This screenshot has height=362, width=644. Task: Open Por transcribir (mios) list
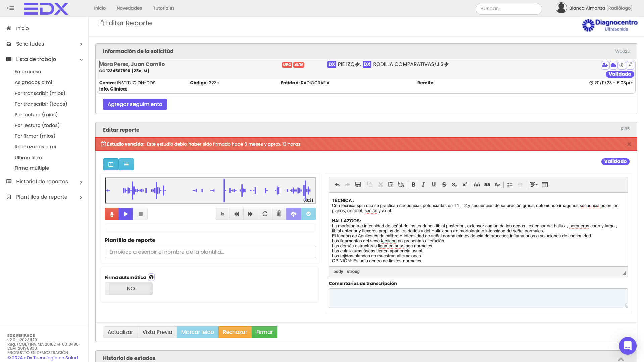[40, 93]
